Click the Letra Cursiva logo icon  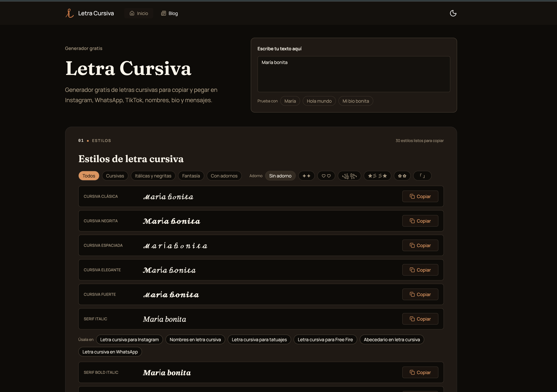pos(70,13)
